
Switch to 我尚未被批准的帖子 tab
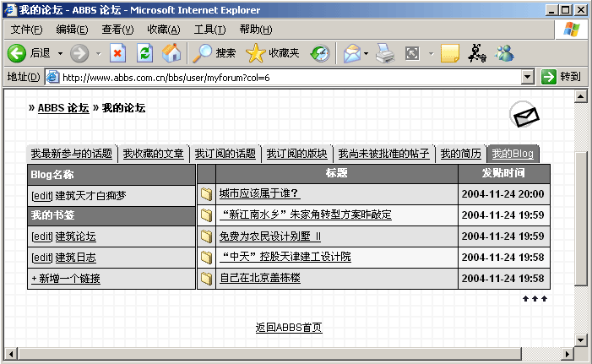pyautogui.click(x=383, y=154)
